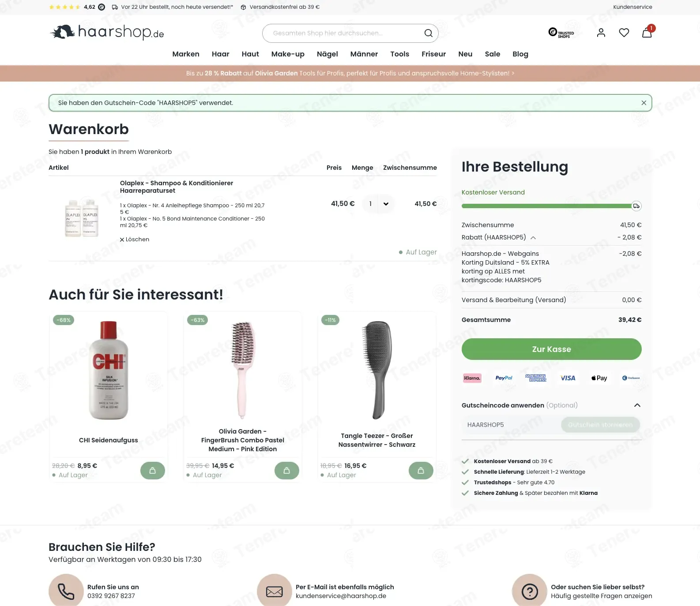
Task: Collapse the Rabatt (HAARSHOP5) details
Action: (533, 238)
